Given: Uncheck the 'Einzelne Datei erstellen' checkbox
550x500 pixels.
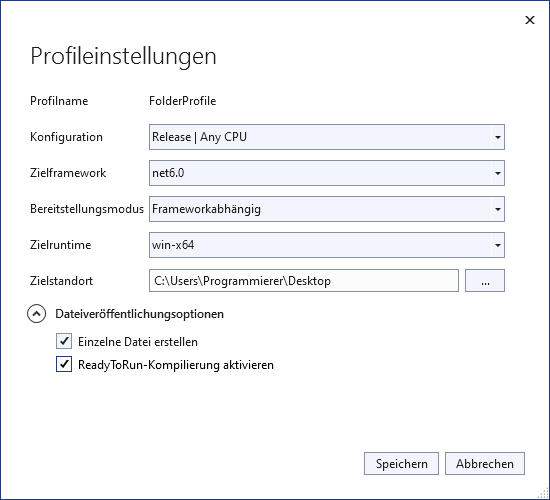Looking at the screenshot, I should [64, 341].
